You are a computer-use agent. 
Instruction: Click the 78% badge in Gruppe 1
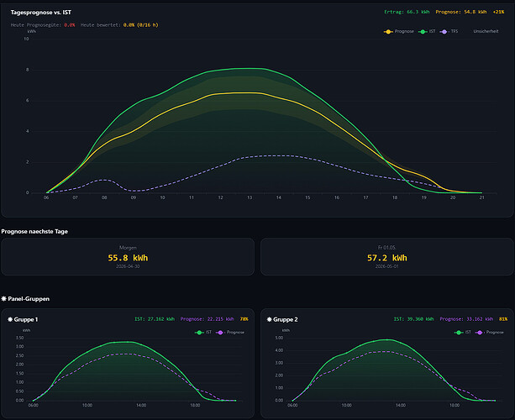click(x=244, y=319)
